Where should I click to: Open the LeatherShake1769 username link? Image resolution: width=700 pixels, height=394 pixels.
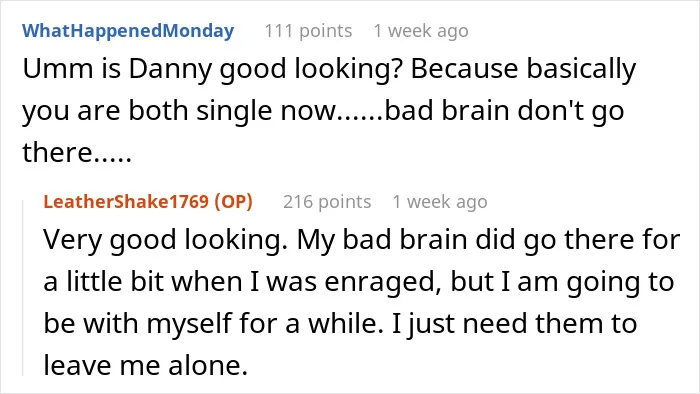point(126,202)
